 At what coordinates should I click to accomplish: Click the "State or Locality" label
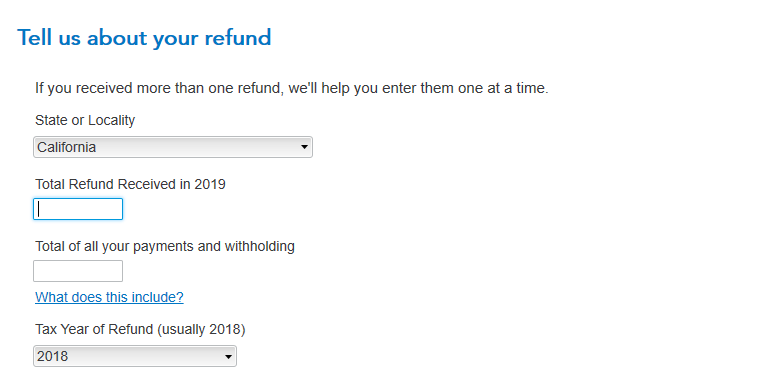[x=85, y=120]
